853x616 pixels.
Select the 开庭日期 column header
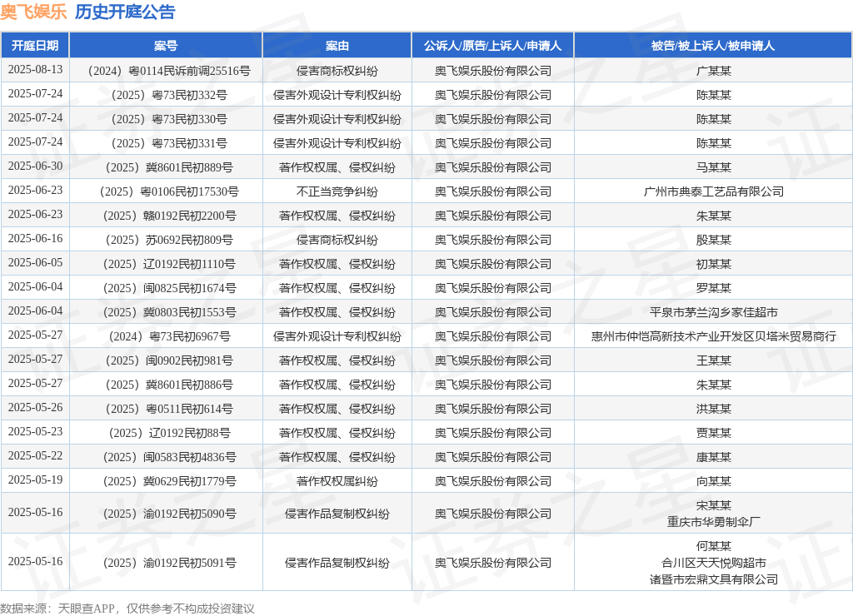pyautogui.click(x=35, y=46)
